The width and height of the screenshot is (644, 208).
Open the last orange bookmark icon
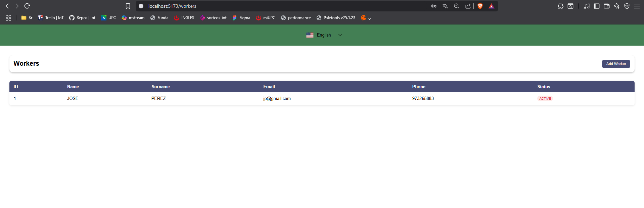click(364, 18)
